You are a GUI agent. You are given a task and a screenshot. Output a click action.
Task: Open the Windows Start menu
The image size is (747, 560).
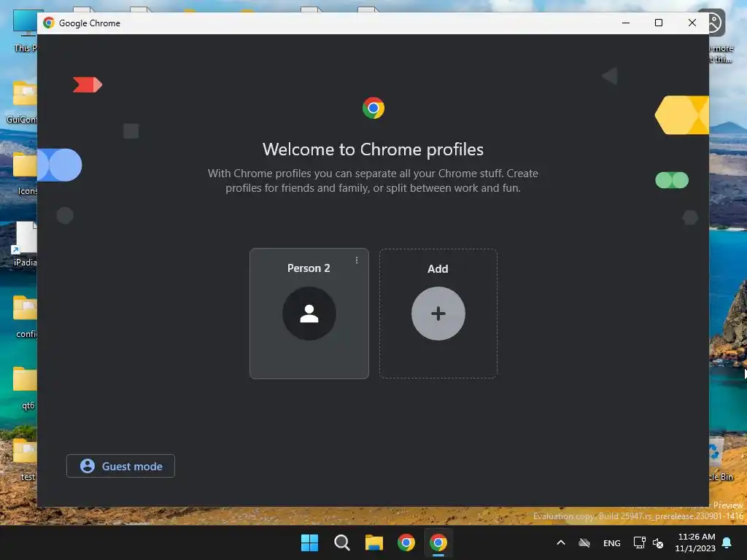pyautogui.click(x=309, y=542)
